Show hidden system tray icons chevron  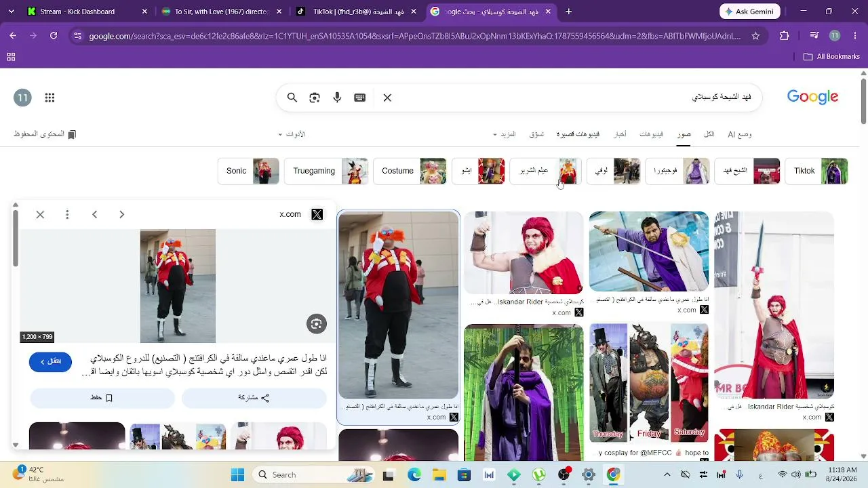click(667, 474)
